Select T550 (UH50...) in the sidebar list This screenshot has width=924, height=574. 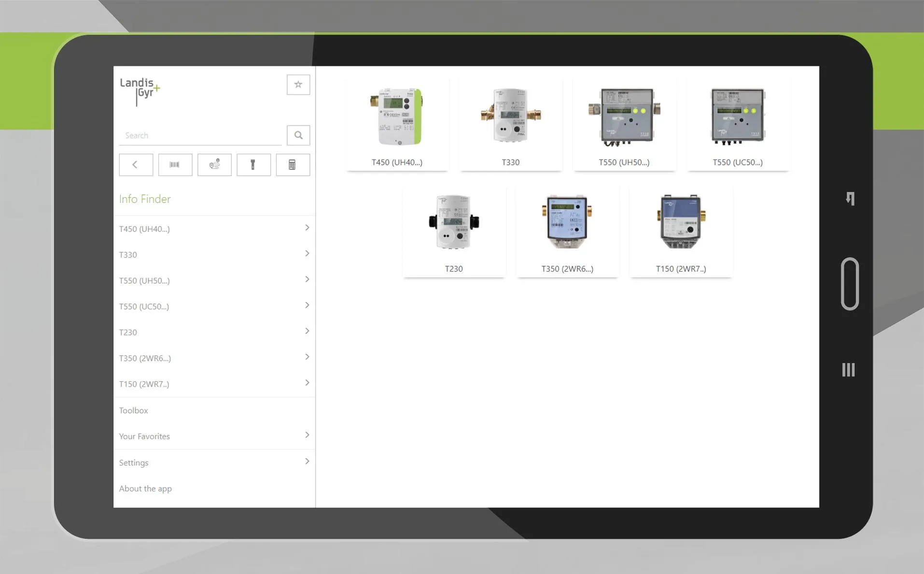214,280
